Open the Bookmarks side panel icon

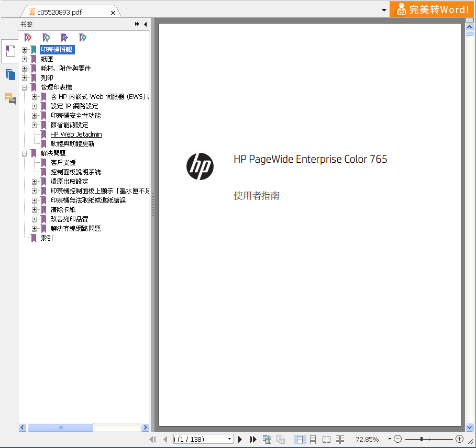10,51
